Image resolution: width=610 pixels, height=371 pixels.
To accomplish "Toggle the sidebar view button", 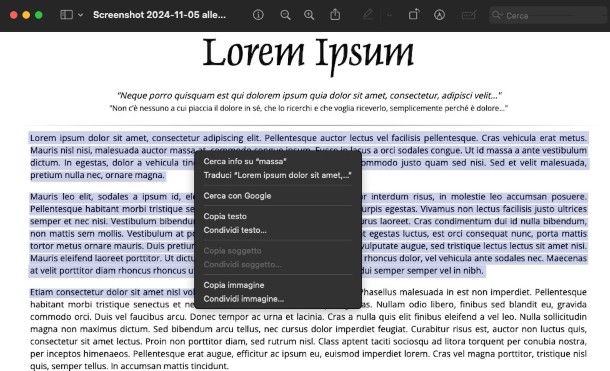I will coord(67,15).
